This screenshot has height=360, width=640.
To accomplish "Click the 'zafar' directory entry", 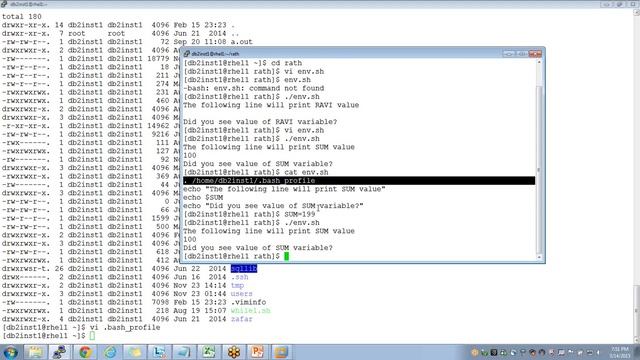I will 242,319.
